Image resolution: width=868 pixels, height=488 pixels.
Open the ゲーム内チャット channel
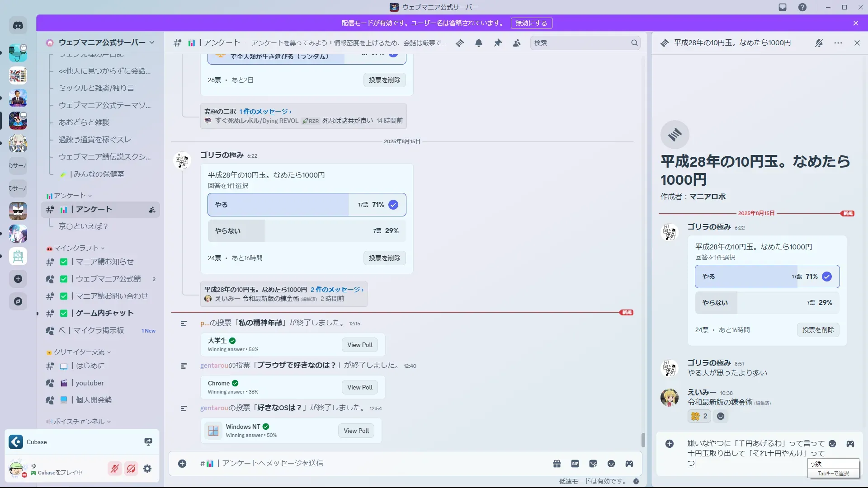pyautogui.click(x=104, y=313)
